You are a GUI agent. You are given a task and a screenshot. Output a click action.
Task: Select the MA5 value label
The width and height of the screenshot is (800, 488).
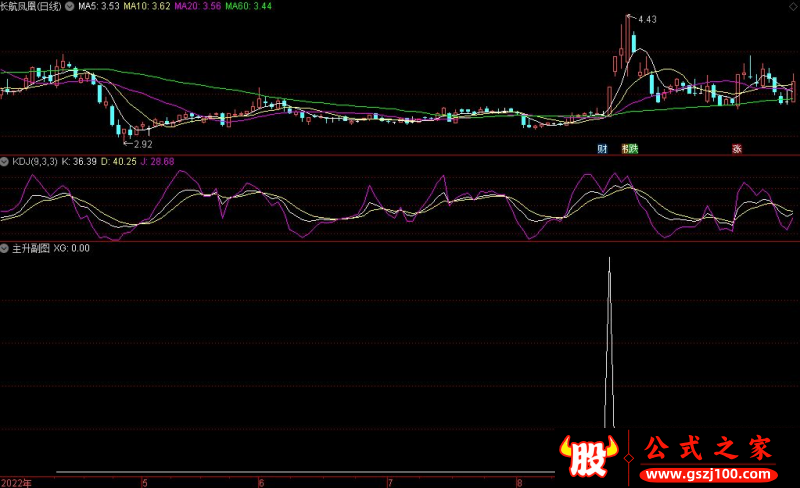coord(98,6)
